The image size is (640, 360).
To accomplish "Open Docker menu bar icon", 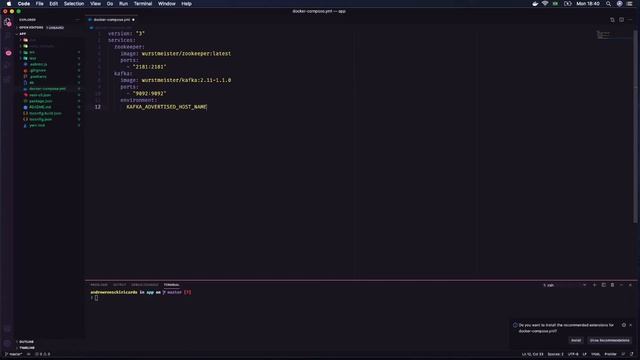I will click(x=535, y=4).
